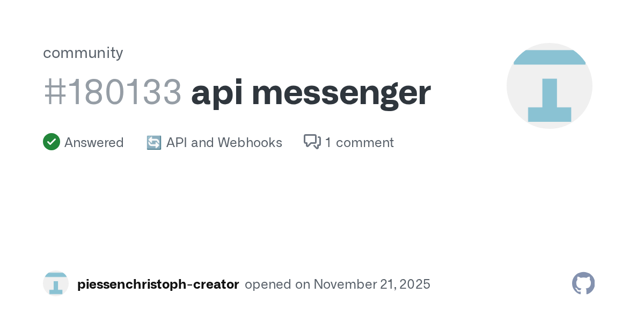
Task: Click the large identicon avatar image
Action: (550, 86)
